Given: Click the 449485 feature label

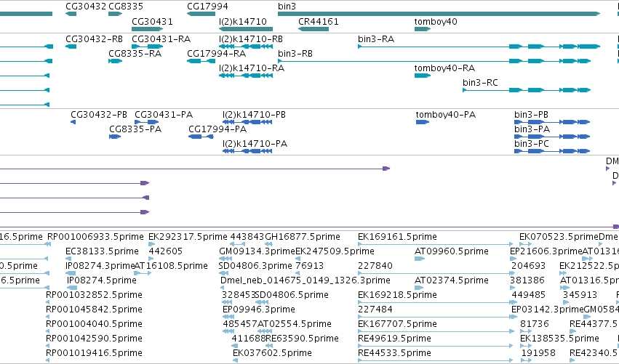Looking at the screenshot, I should [x=529, y=295].
